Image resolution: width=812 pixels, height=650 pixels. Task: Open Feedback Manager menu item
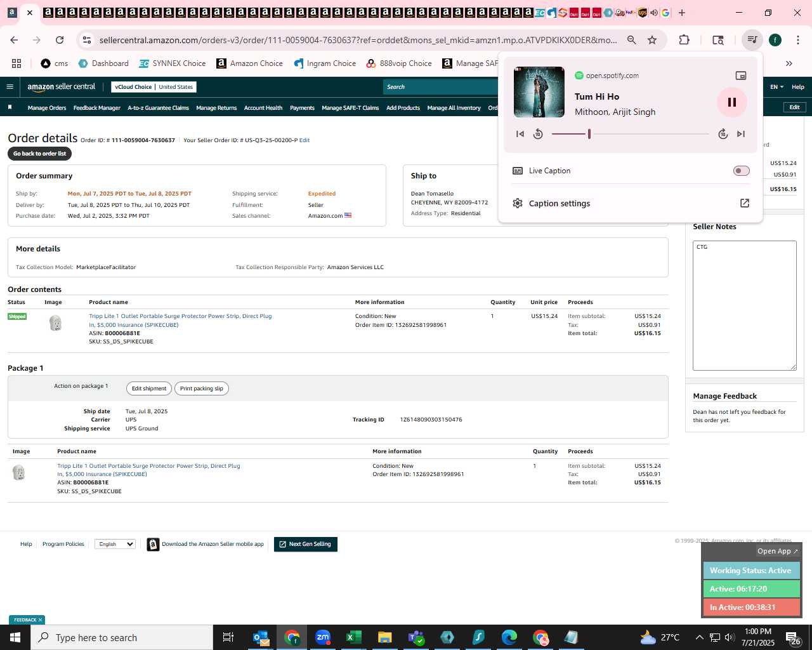click(x=96, y=108)
